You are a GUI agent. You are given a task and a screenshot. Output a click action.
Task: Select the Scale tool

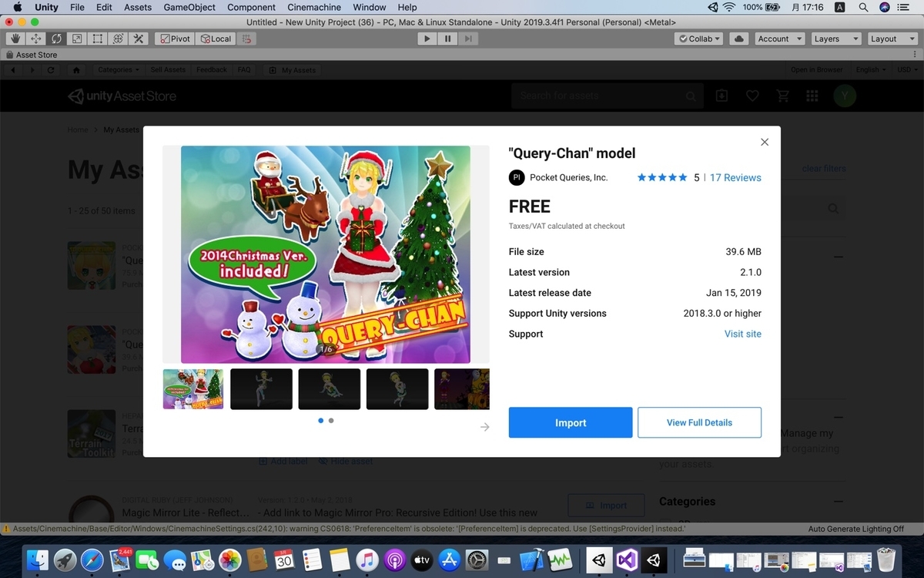pyautogui.click(x=77, y=39)
